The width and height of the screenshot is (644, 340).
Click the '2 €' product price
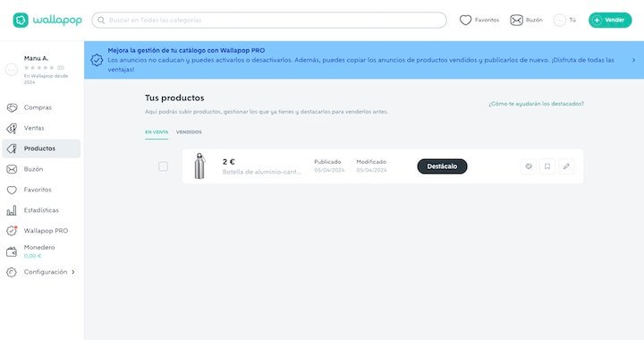tap(229, 162)
